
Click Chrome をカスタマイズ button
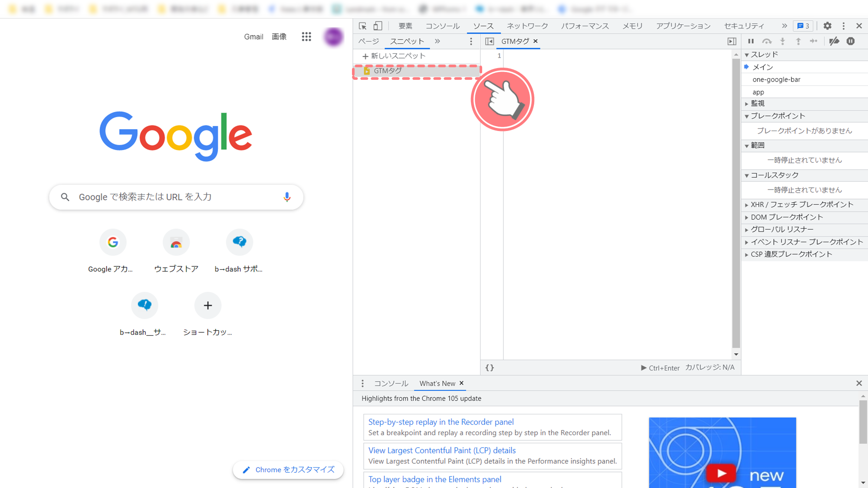click(x=288, y=470)
